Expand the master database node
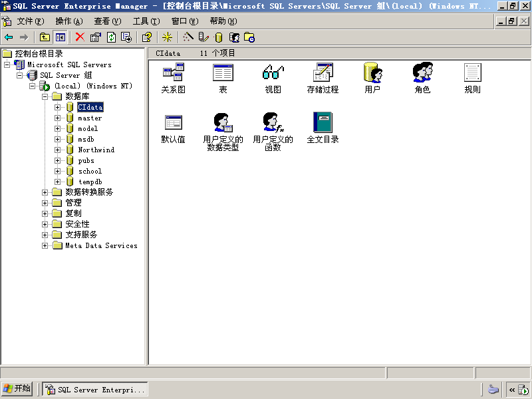Image resolution: width=532 pixels, height=399 pixels. coord(57,118)
